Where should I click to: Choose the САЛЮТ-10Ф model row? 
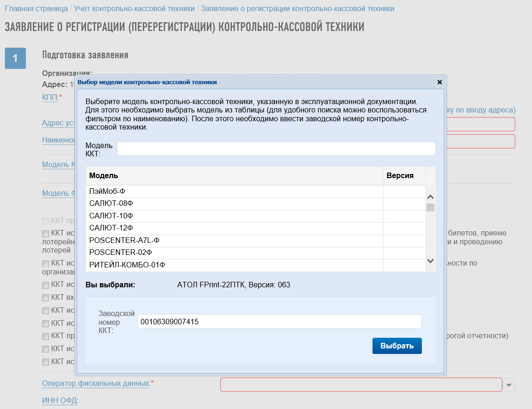pyautogui.click(x=256, y=216)
